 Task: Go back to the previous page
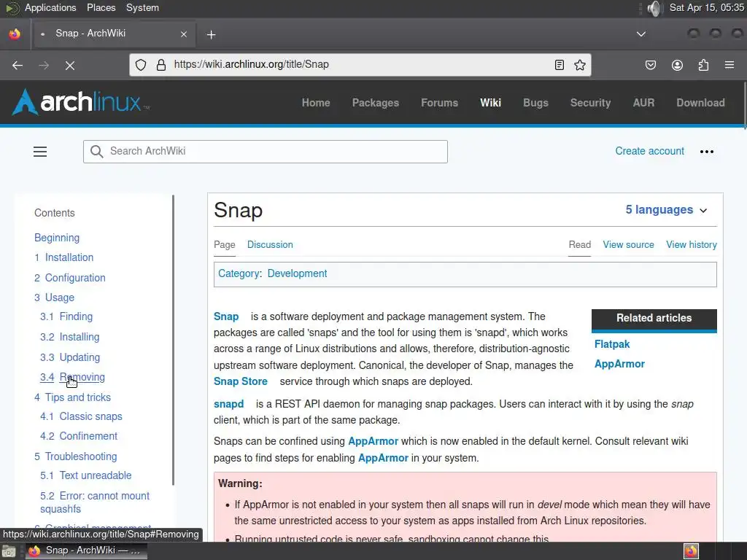(x=18, y=65)
